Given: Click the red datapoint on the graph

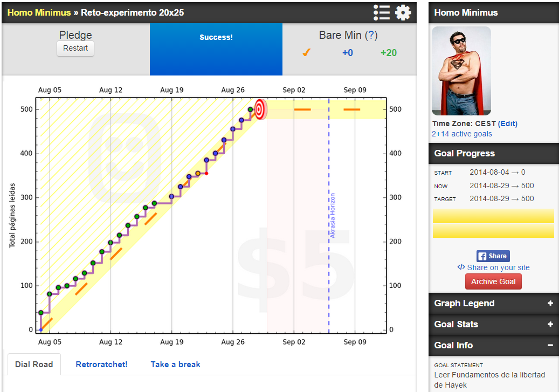Looking at the screenshot, I should (206, 173).
